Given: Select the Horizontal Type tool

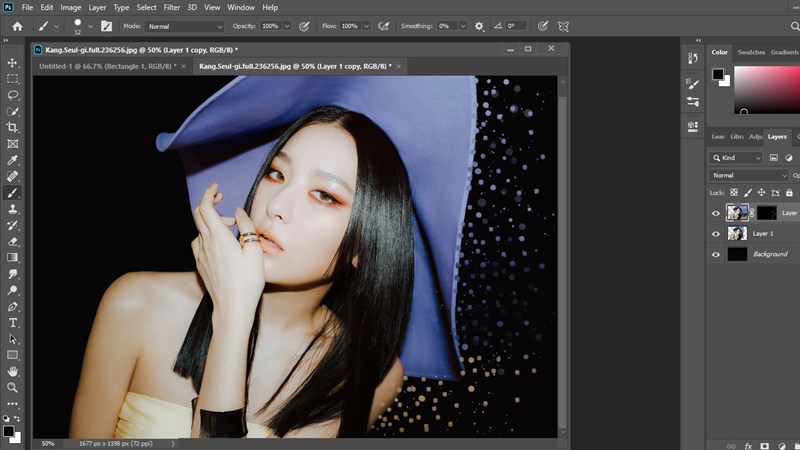Looking at the screenshot, I should coord(12,323).
